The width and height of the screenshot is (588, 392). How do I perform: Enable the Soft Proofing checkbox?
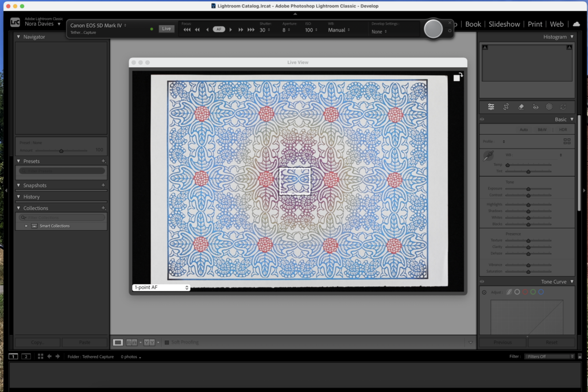(x=167, y=343)
